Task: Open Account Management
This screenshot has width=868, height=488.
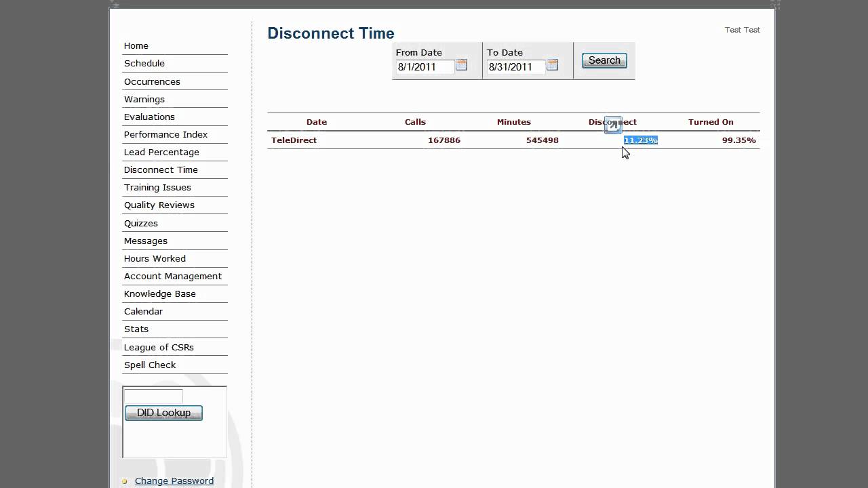Action: tap(173, 276)
